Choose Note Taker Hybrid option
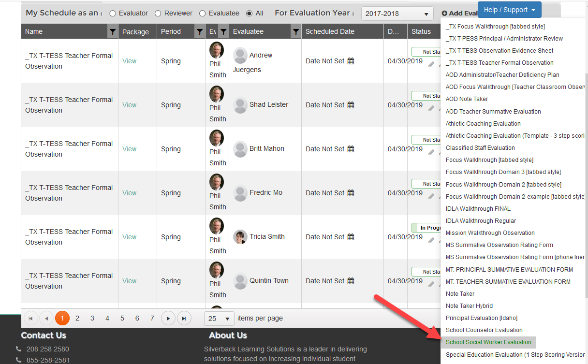The width and height of the screenshot is (588, 364). [x=469, y=306]
